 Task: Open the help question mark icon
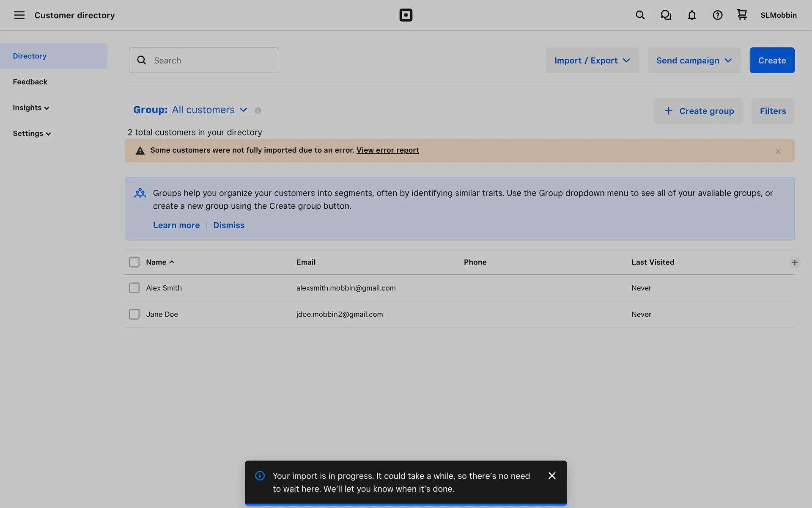pyautogui.click(x=717, y=15)
